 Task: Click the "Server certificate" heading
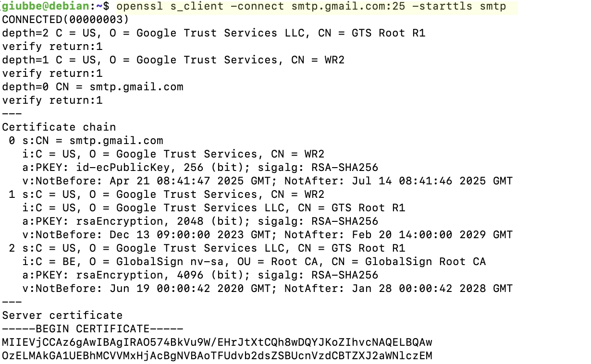(62, 315)
